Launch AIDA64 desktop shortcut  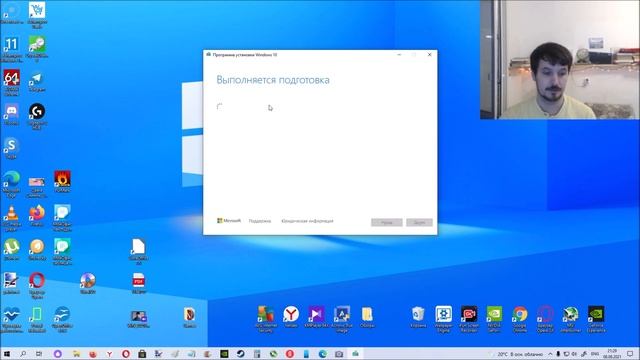pos(11,82)
